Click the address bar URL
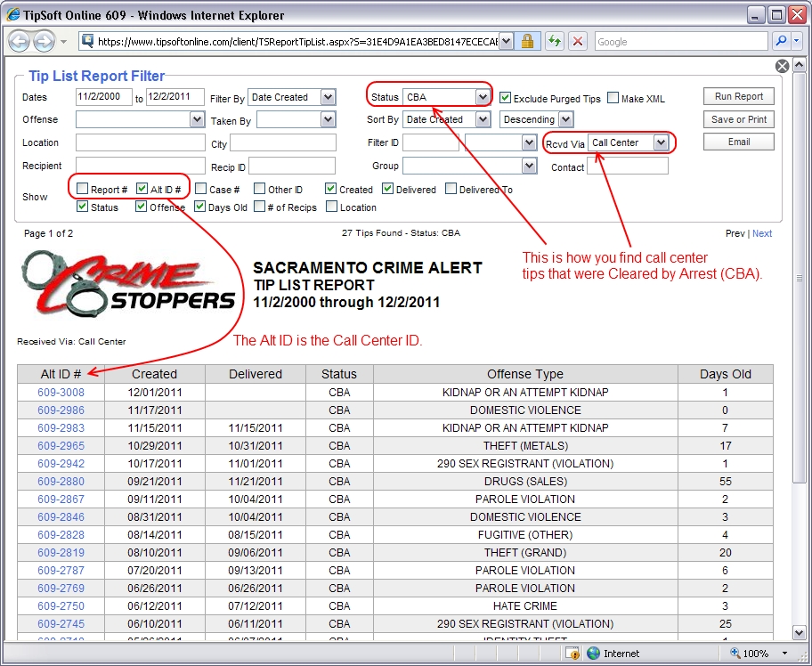Image resolution: width=812 pixels, height=666 pixels. tap(296, 42)
